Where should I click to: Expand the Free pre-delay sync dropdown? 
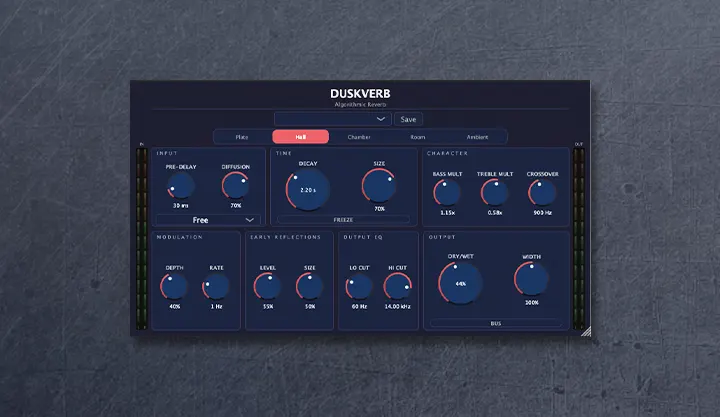(x=208, y=220)
